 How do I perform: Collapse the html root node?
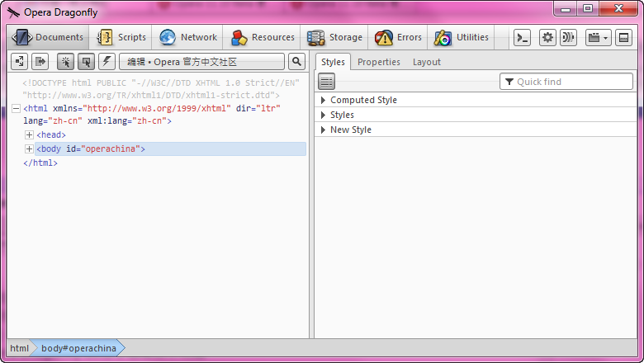(x=16, y=109)
